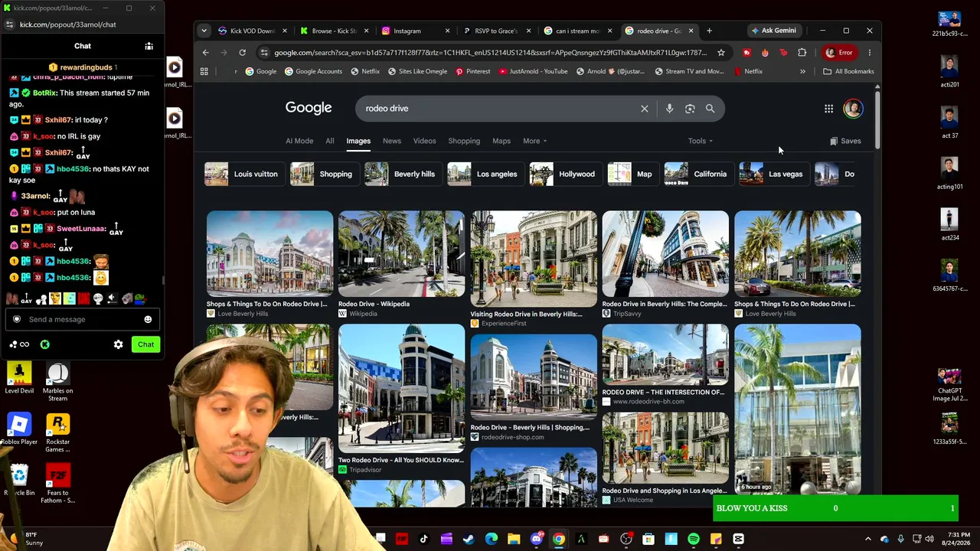Filter images by Beverly hills chip

400,174
